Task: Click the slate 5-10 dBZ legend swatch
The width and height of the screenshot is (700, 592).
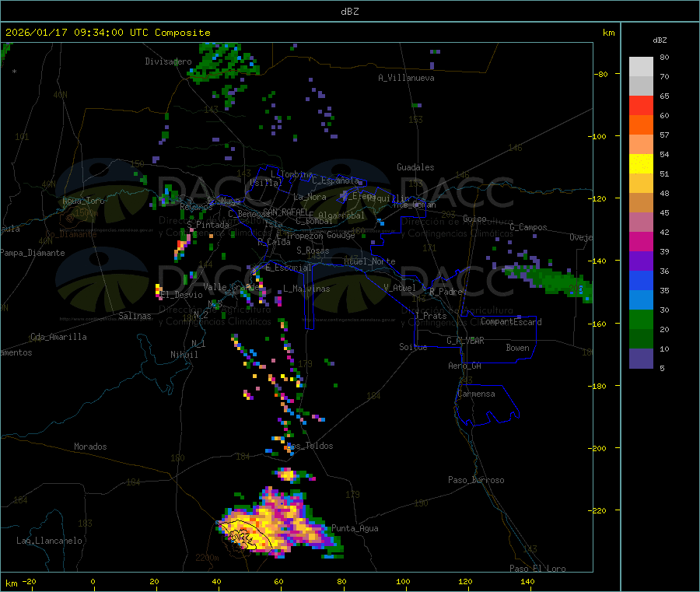Action: (x=641, y=359)
